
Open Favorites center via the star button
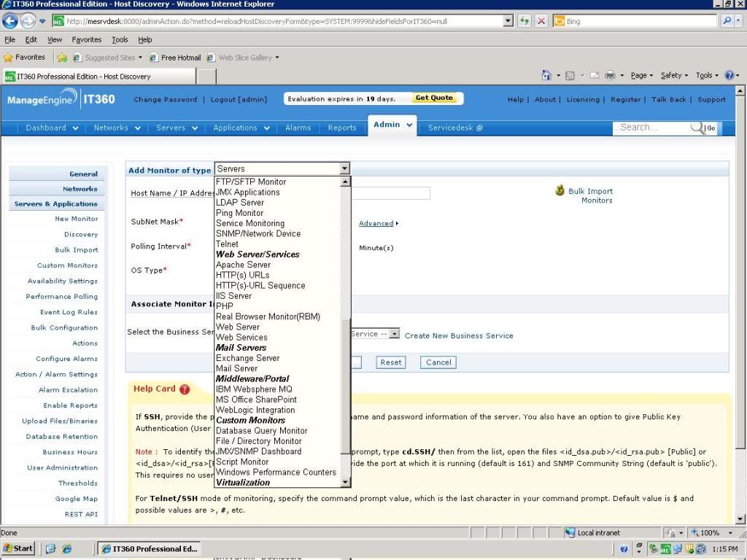click(25, 58)
